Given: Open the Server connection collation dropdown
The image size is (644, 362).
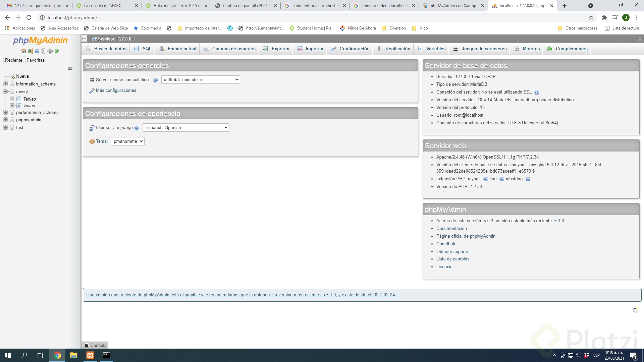Looking at the screenshot, I should [201, 80].
